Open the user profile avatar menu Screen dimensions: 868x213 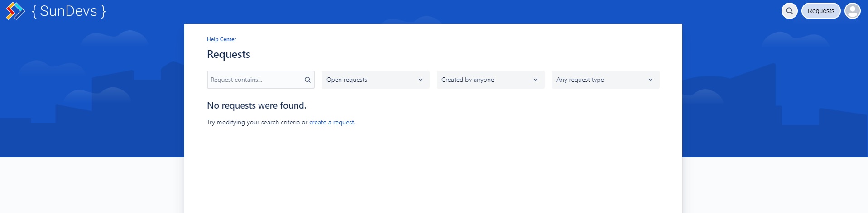pos(852,11)
